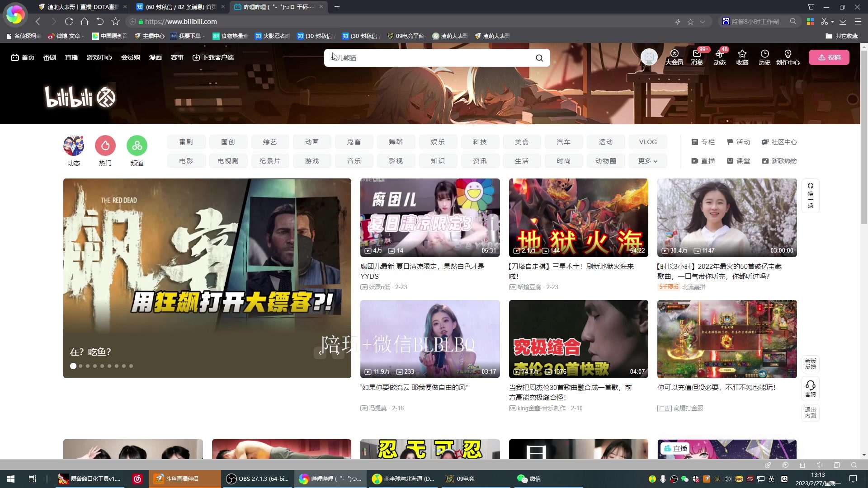868x488 pixels.
Task: Click the red 热门 flame icon
Action: click(105, 145)
